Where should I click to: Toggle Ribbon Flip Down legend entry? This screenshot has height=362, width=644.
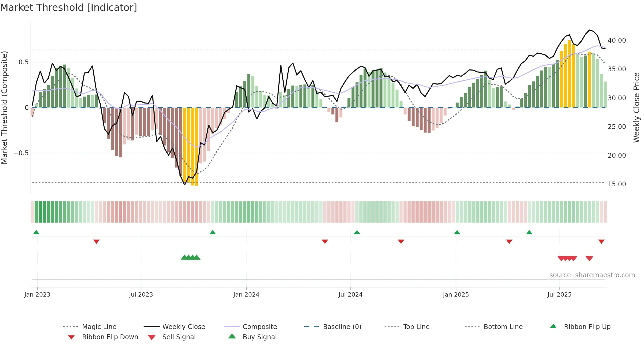pos(103,337)
